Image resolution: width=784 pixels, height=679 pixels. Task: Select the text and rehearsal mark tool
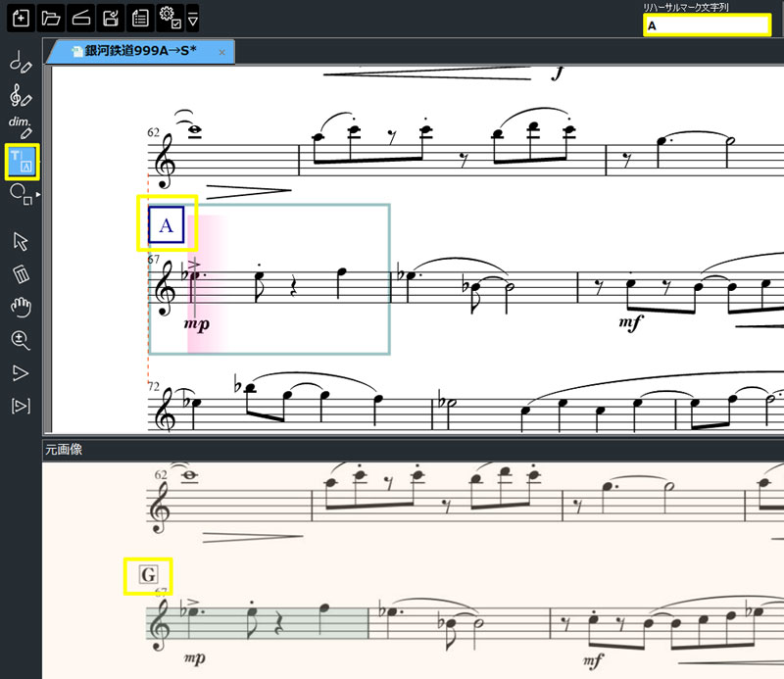(22, 162)
